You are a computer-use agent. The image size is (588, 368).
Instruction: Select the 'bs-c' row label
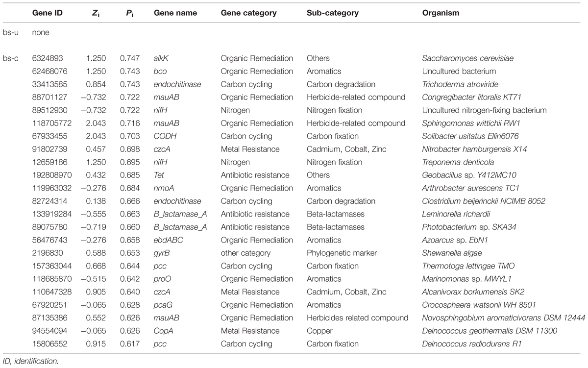point(11,58)
